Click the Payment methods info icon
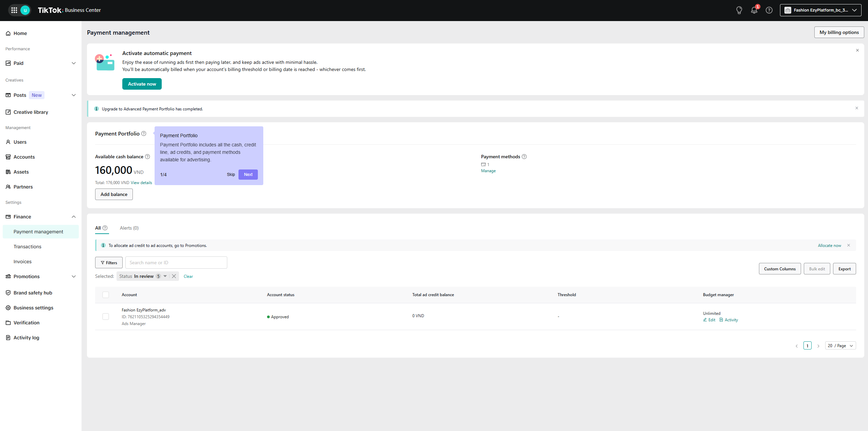The image size is (868, 431). [x=524, y=157]
